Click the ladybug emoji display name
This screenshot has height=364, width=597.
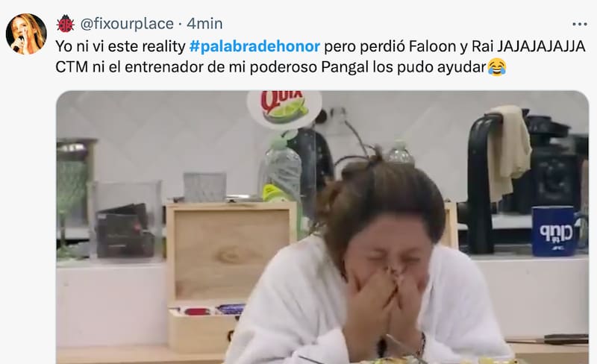click(x=66, y=24)
